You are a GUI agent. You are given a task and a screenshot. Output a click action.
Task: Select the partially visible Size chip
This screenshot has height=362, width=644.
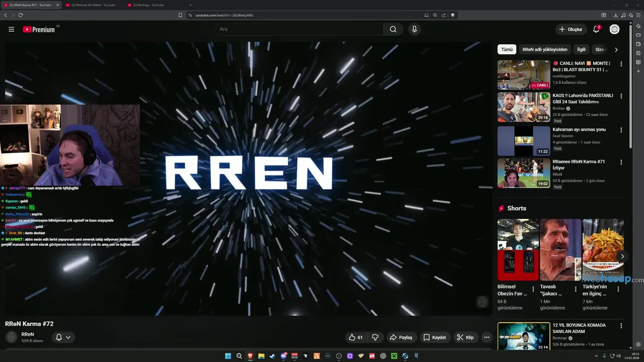point(600,49)
